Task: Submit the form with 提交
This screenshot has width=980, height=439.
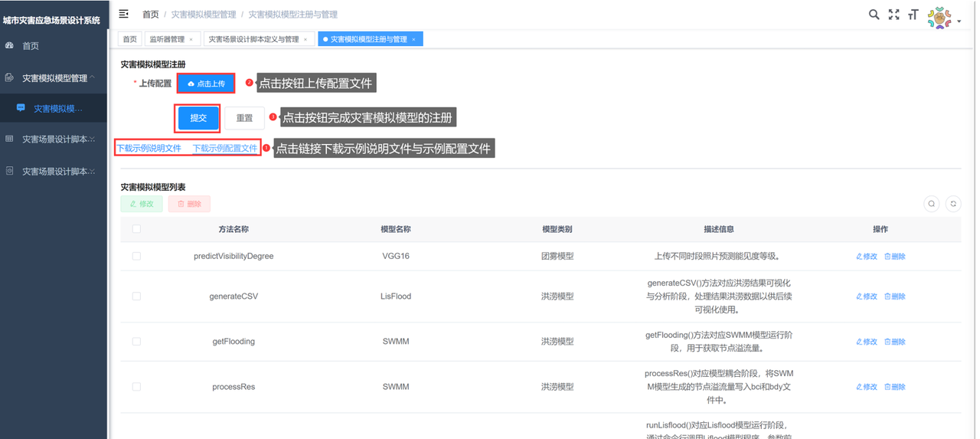Action: pyautogui.click(x=198, y=118)
